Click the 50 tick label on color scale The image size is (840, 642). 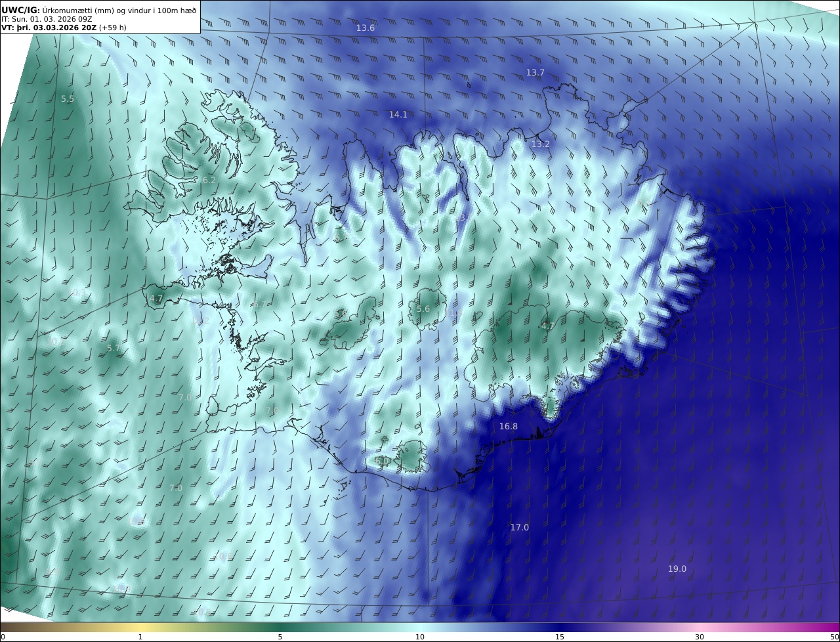tap(834, 637)
